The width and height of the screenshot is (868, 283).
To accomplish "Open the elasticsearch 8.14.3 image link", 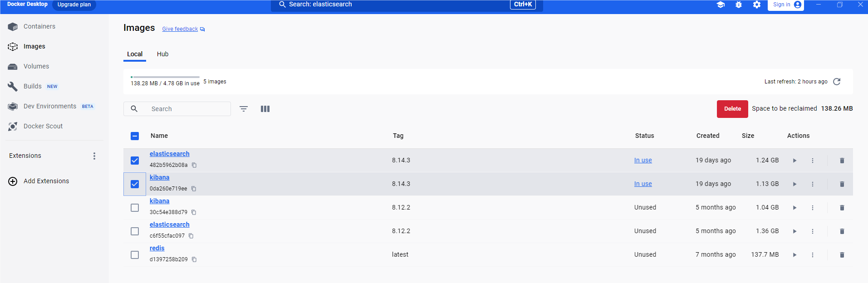I will point(170,154).
